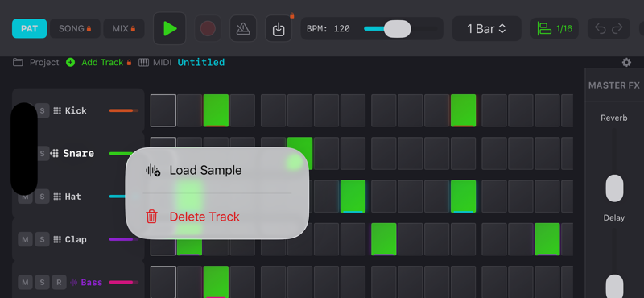
Task: Open settings with the gear icon
Action: [x=626, y=63]
